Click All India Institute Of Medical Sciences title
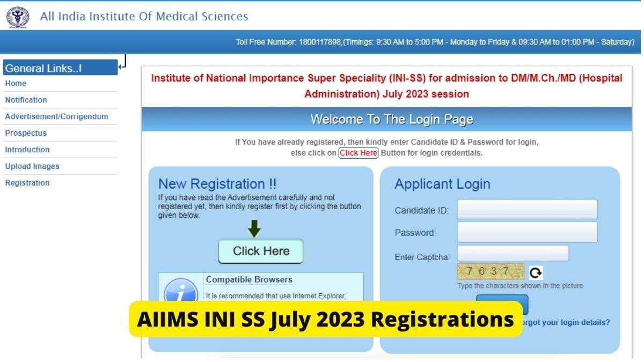 pyautogui.click(x=144, y=17)
